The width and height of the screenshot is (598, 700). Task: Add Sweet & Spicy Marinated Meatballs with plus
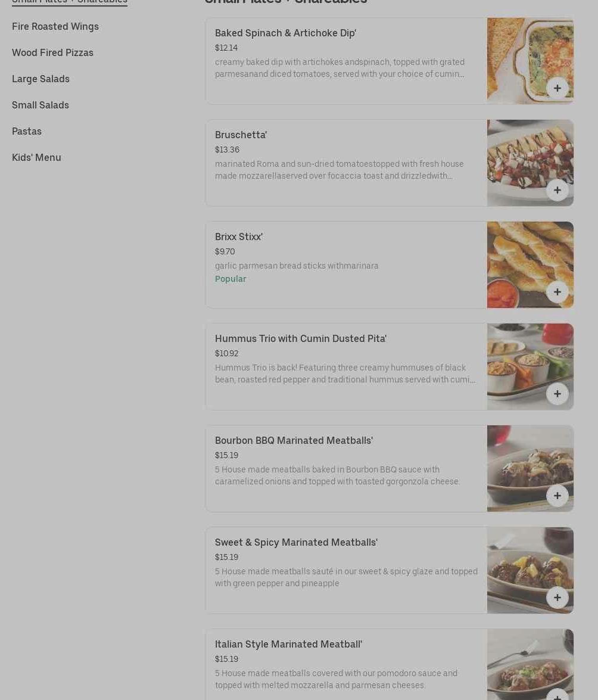coord(557,598)
